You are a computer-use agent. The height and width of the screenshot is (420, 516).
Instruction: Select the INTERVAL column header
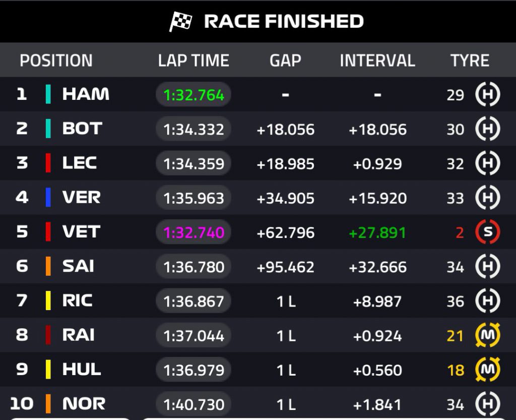pyautogui.click(x=377, y=61)
